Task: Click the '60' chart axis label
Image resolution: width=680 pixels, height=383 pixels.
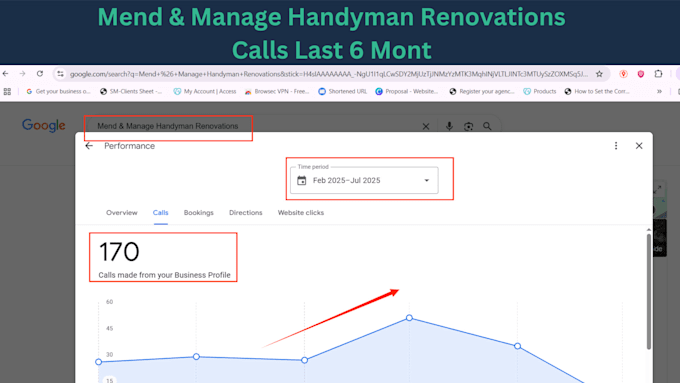Action: tap(109, 302)
